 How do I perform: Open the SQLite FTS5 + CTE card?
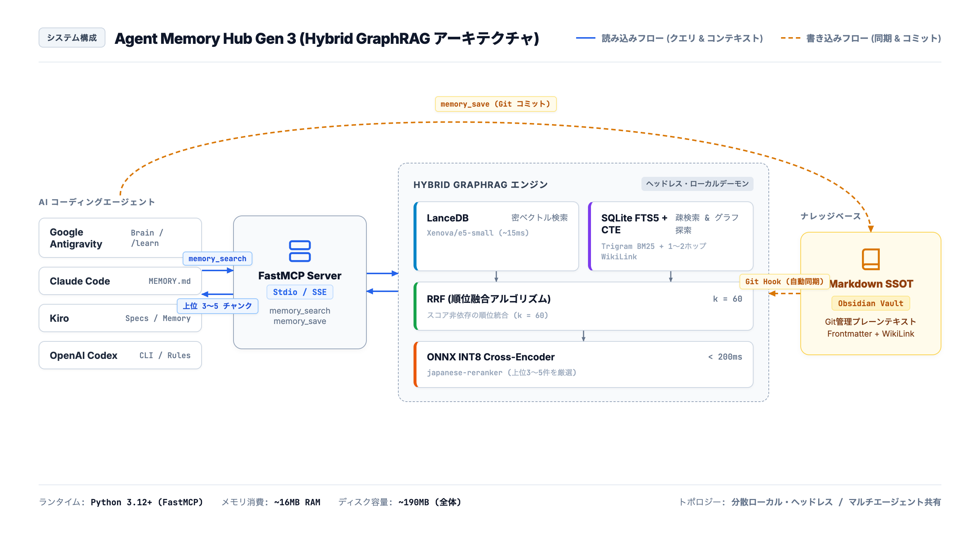[670, 236]
